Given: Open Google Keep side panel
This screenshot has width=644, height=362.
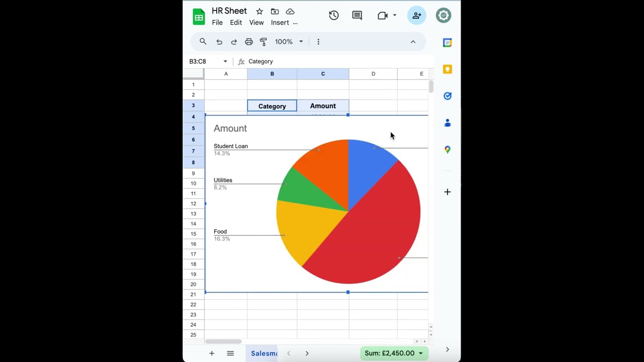Looking at the screenshot, I should tap(447, 69).
